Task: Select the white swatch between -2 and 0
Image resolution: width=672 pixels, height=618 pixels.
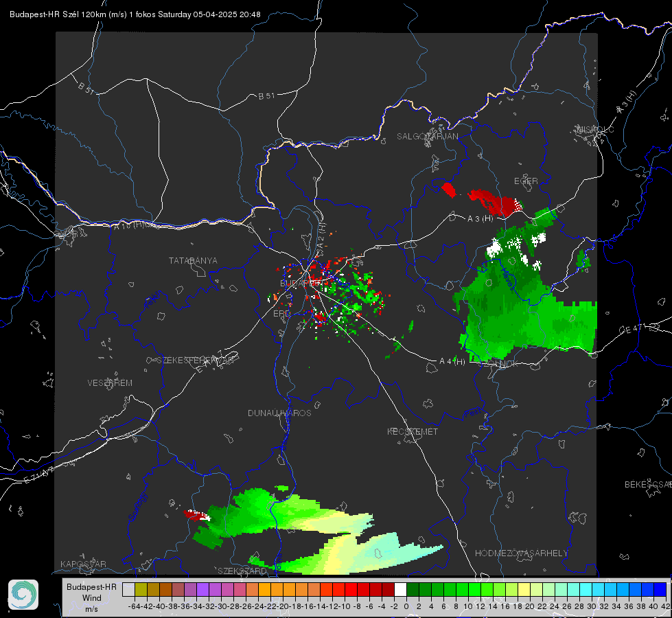Action: click(x=400, y=589)
